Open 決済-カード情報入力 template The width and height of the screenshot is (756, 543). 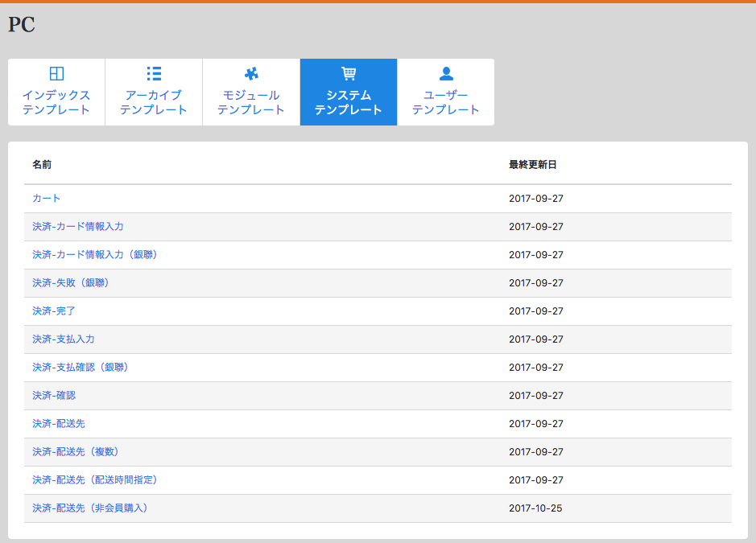(78, 227)
